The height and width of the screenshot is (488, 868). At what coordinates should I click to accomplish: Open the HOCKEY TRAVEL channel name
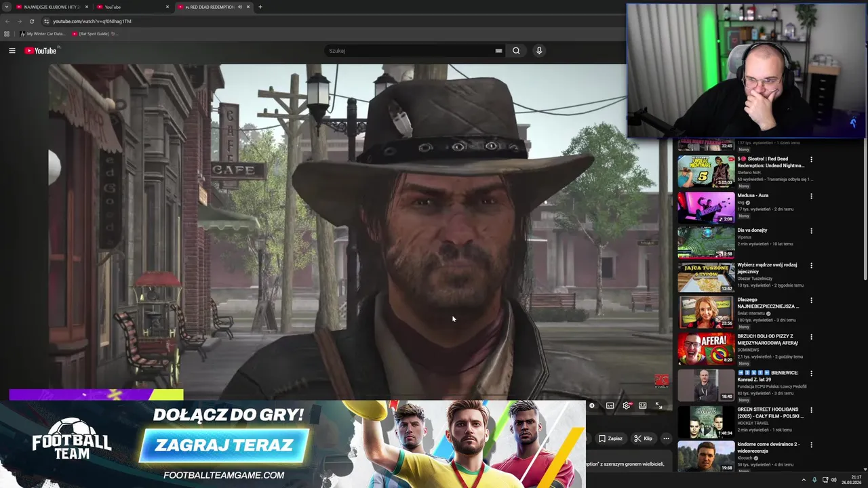click(x=753, y=424)
